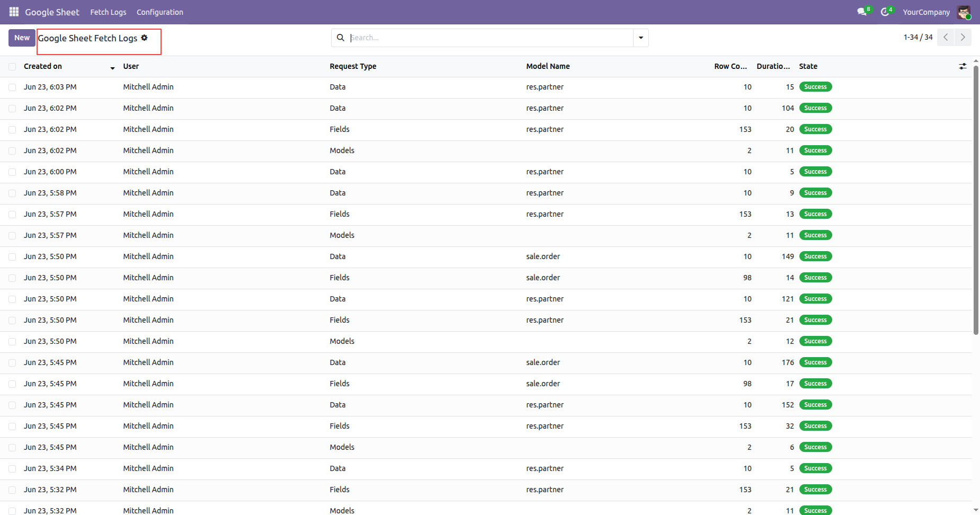Go to next page arrow
Screen dimensions: 980x515
pyautogui.click(x=963, y=38)
